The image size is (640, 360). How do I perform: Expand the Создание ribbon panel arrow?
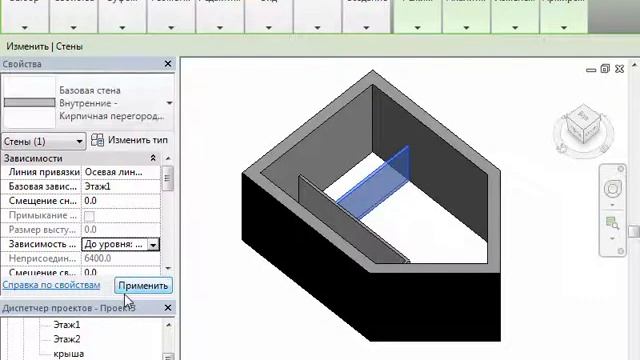coord(366,28)
